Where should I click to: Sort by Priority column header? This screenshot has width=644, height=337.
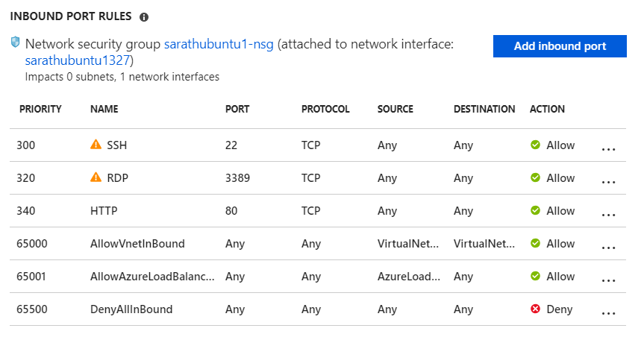tap(40, 109)
